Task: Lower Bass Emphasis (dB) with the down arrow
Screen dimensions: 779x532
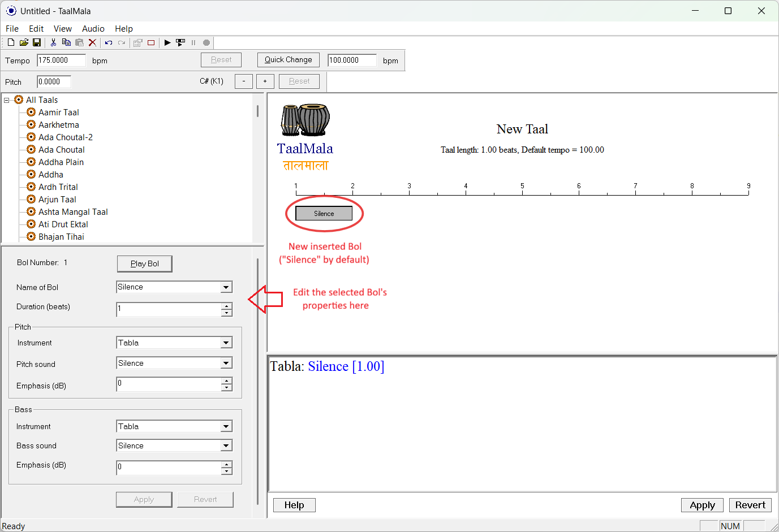Action: (x=226, y=471)
